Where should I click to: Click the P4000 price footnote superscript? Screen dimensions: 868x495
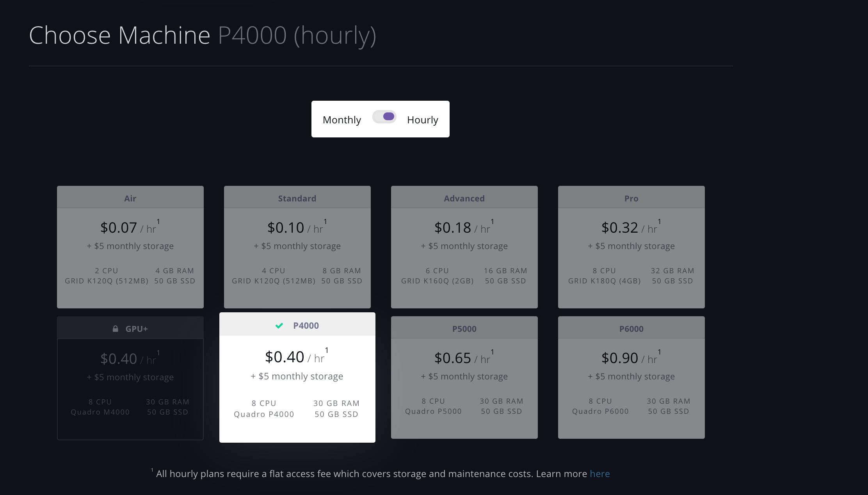pos(327,351)
